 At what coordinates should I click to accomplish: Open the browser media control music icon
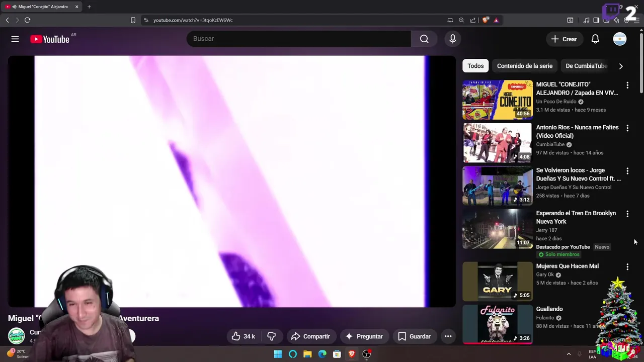click(586, 20)
